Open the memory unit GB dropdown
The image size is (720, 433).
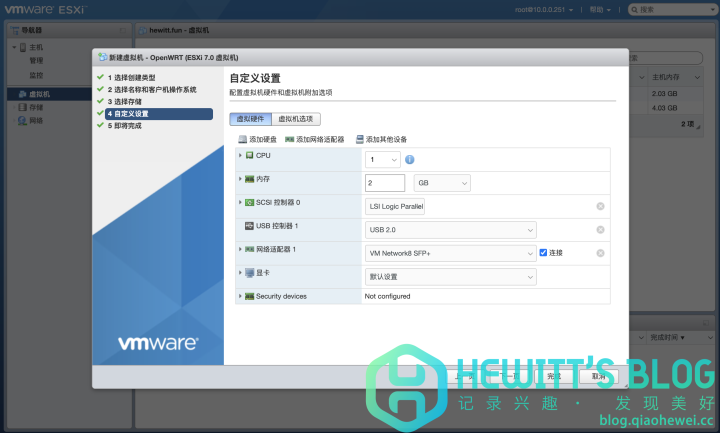click(x=442, y=183)
